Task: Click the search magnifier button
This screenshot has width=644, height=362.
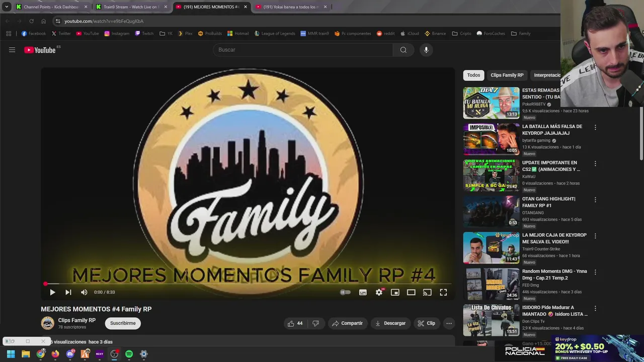Action: point(403,50)
